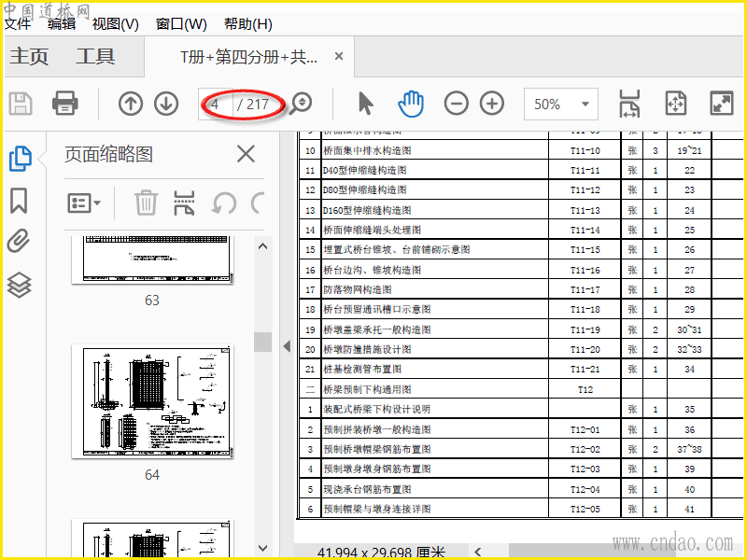
Task: Open the find text magnifier
Action: pyautogui.click(x=302, y=104)
